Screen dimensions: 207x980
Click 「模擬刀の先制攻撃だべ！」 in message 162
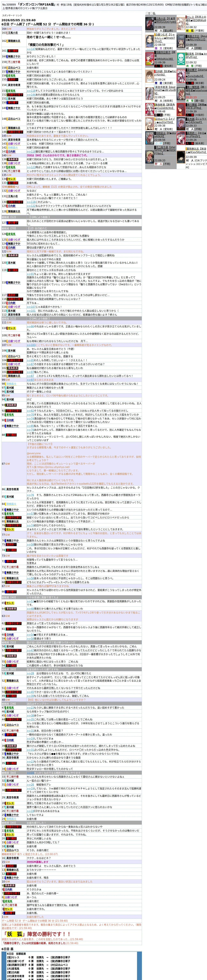tap(46, 45)
